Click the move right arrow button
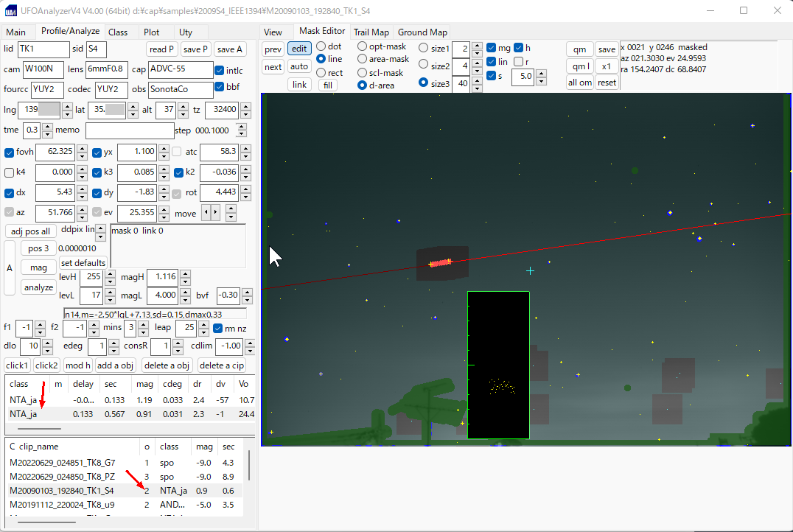793x532 pixels. coord(216,213)
